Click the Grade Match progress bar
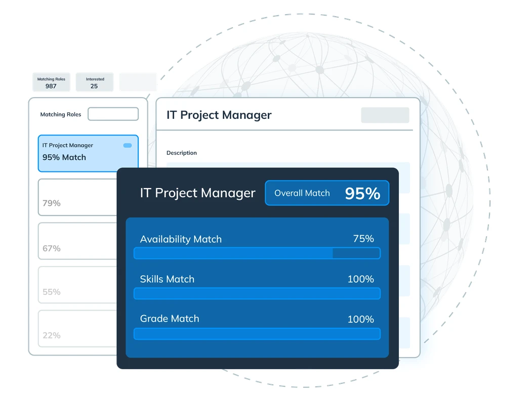 pos(257,334)
